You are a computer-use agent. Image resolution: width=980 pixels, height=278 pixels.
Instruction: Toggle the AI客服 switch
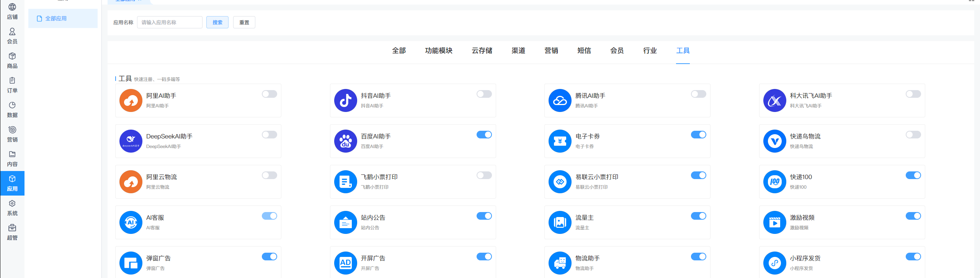tap(269, 216)
